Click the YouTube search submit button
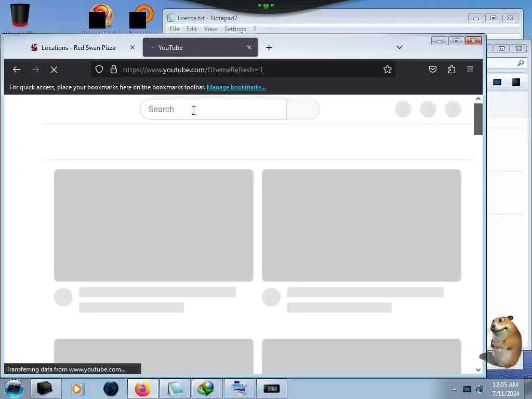 pos(303,109)
